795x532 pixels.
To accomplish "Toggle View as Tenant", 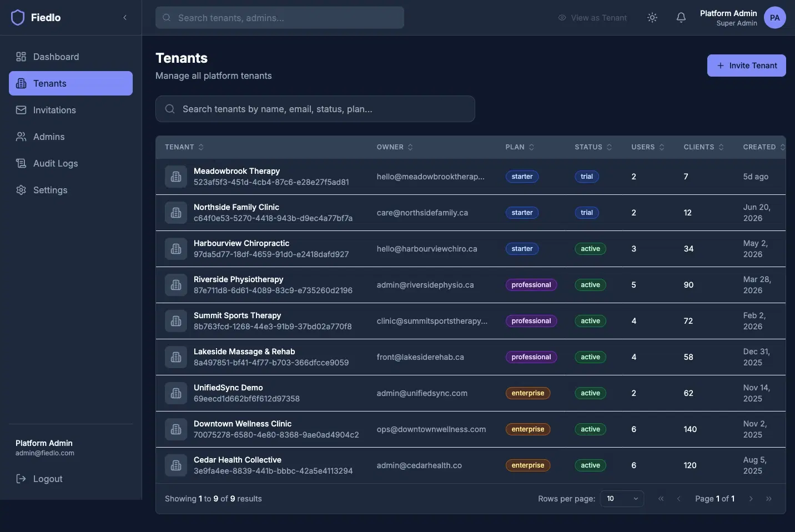I will (x=592, y=18).
